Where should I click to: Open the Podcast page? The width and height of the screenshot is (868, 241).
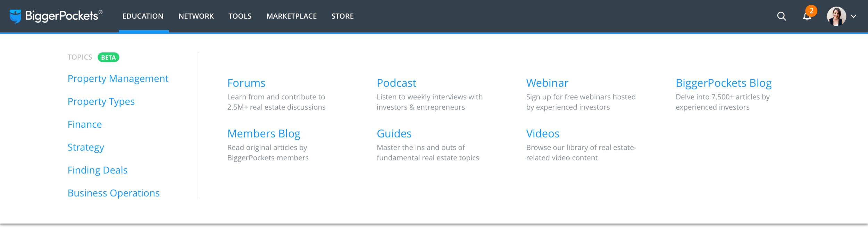(397, 83)
